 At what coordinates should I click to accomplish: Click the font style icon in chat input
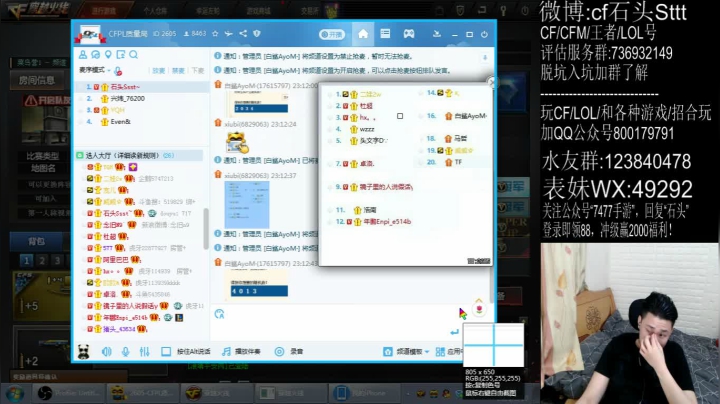(219, 314)
